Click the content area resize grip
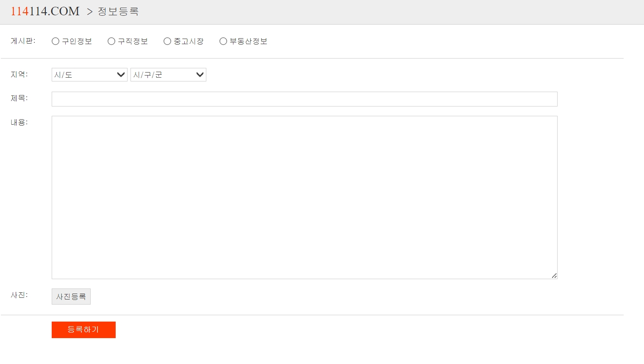 [x=554, y=276]
